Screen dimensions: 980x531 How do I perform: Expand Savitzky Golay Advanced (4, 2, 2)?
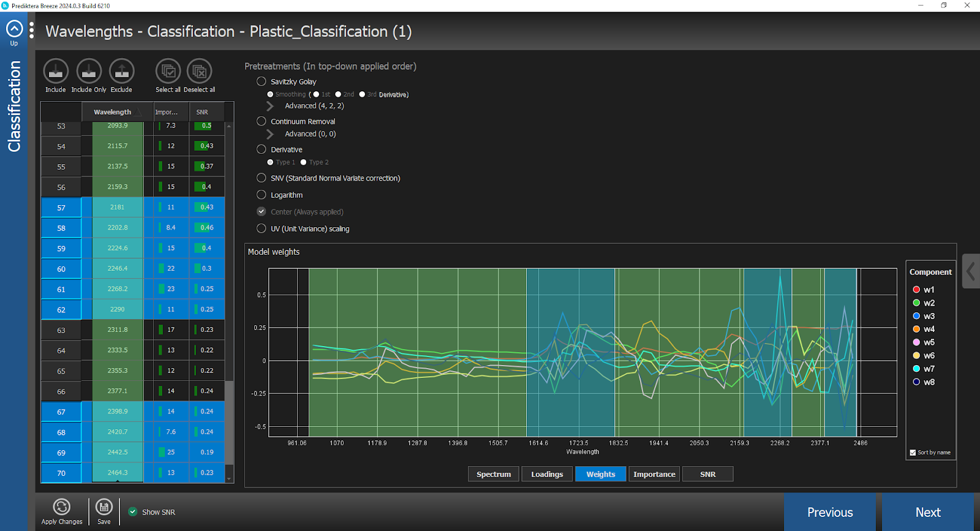270,106
